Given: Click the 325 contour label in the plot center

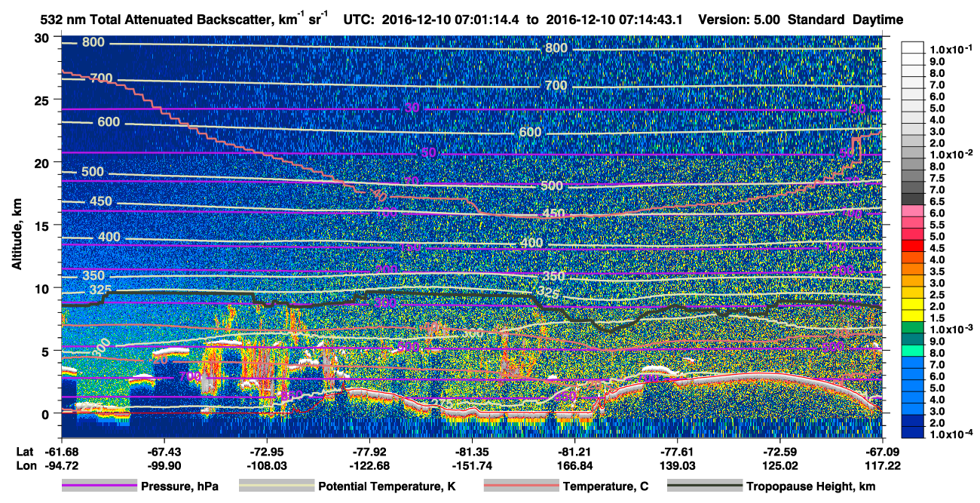Looking at the screenshot, I should pyautogui.click(x=548, y=292).
